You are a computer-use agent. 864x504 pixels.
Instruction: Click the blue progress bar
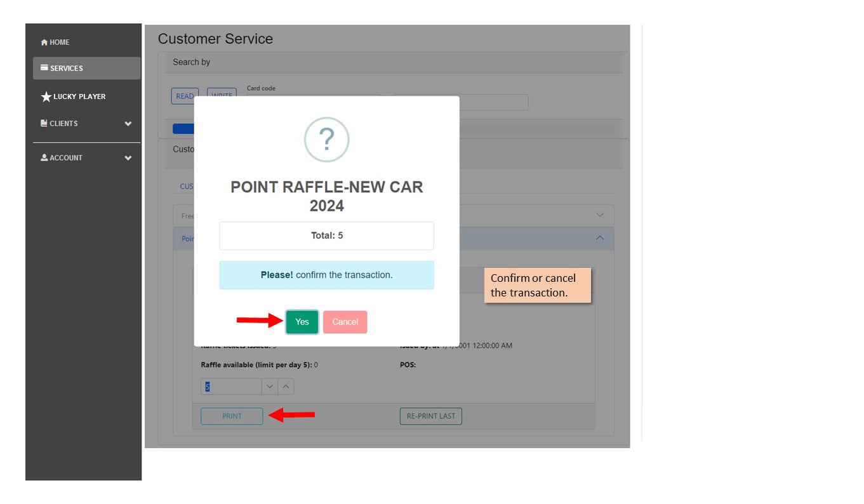(183, 129)
